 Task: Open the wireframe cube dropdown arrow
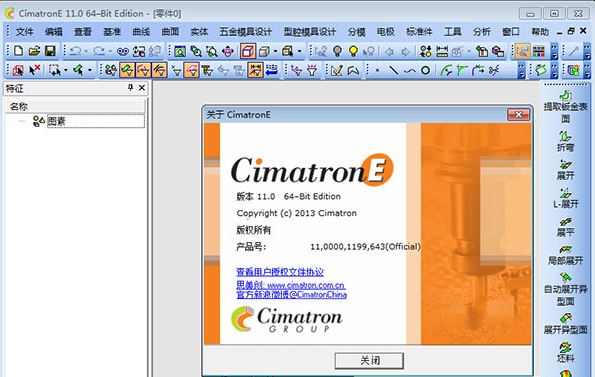click(275, 51)
